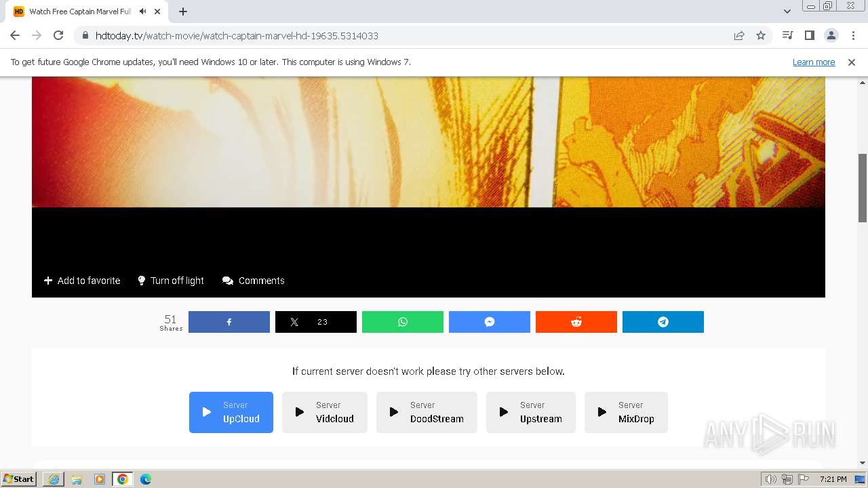
Task: Bookmark this tab with star icon
Action: (x=761, y=35)
